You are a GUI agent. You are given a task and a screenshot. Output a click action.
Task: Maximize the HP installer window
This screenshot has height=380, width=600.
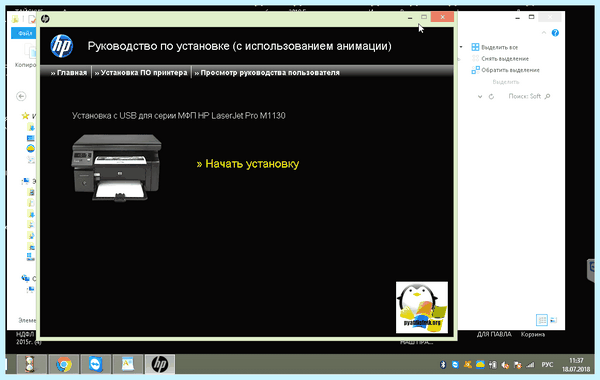[x=424, y=17]
